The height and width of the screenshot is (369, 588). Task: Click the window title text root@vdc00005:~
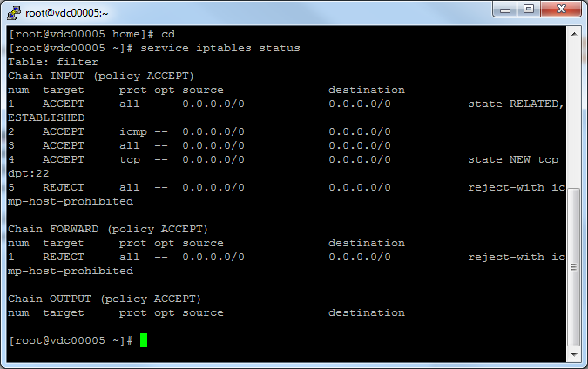coord(67,13)
